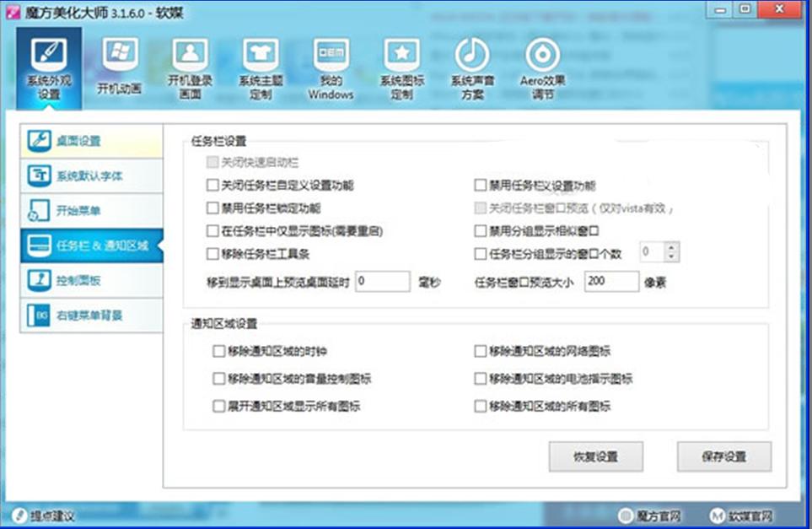
Task: Check 禁用任务栏义设置功能 option
Action: point(480,185)
